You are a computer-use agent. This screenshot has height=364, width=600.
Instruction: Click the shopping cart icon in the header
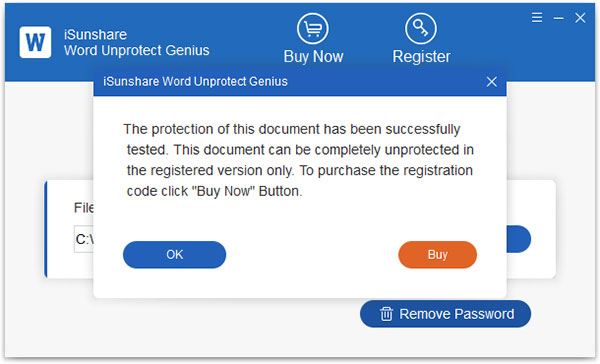tap(313, 29)
